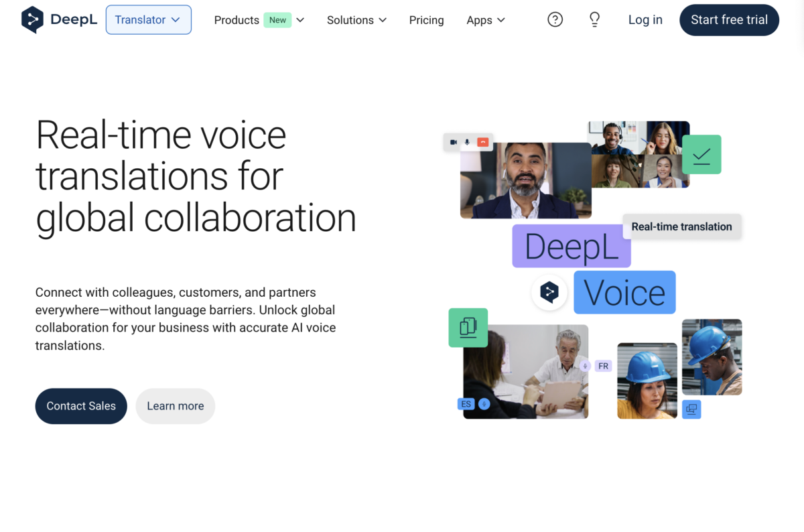Expand the Apps menu
804x532 pixels.
485,20
